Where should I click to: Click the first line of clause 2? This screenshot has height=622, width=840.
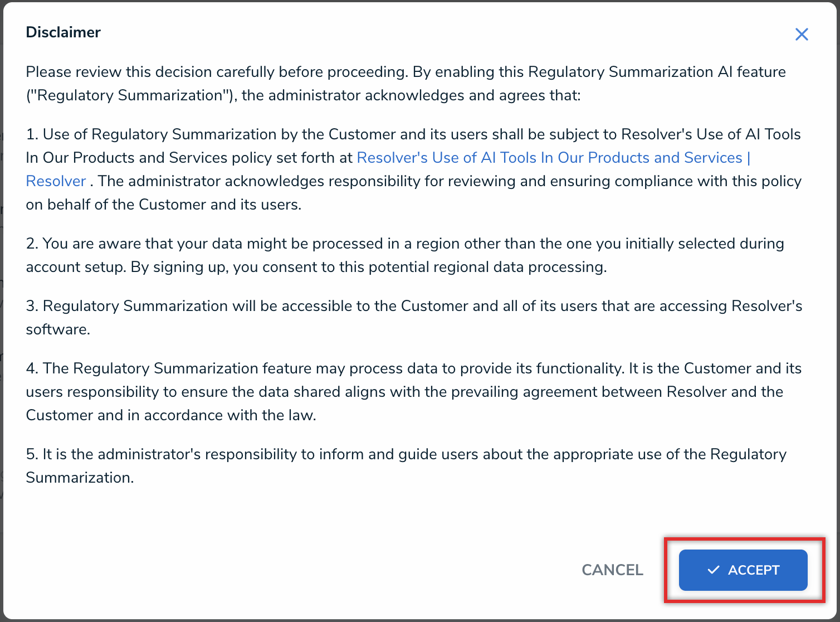tap(404, 244)
